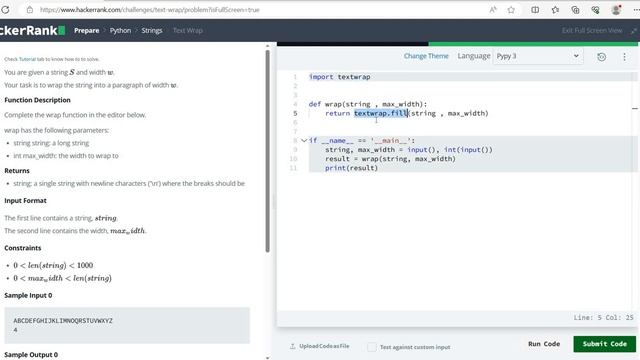Click sample input ABCDEFGHIJKLIMNOQRSTUVWXYZ text
This screenshot has height=360, width=640.
pyautogui.click(x=63, y=321)
